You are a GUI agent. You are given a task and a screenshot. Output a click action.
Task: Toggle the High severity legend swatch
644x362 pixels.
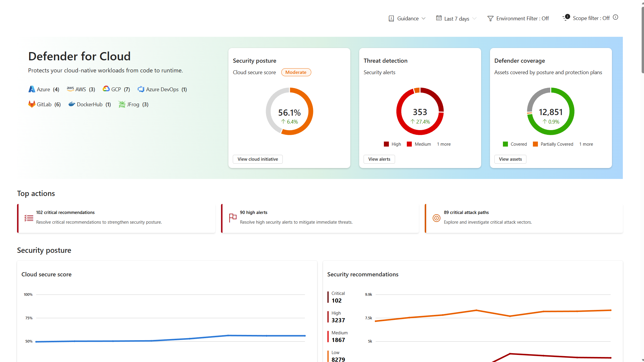click(386, 144)
